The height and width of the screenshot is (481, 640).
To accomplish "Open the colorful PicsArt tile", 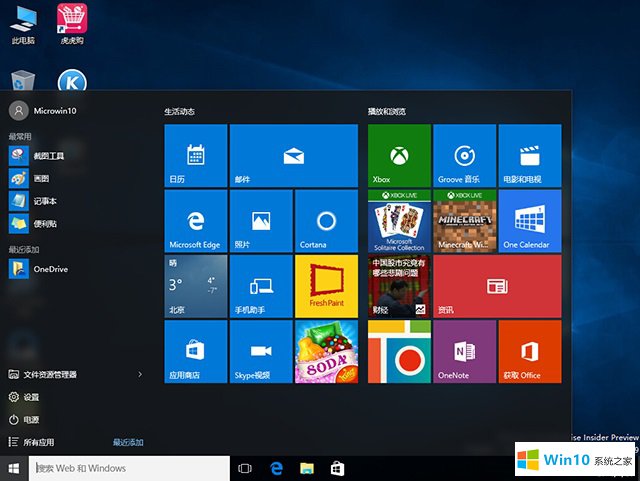I will click(x=399, y=352).
